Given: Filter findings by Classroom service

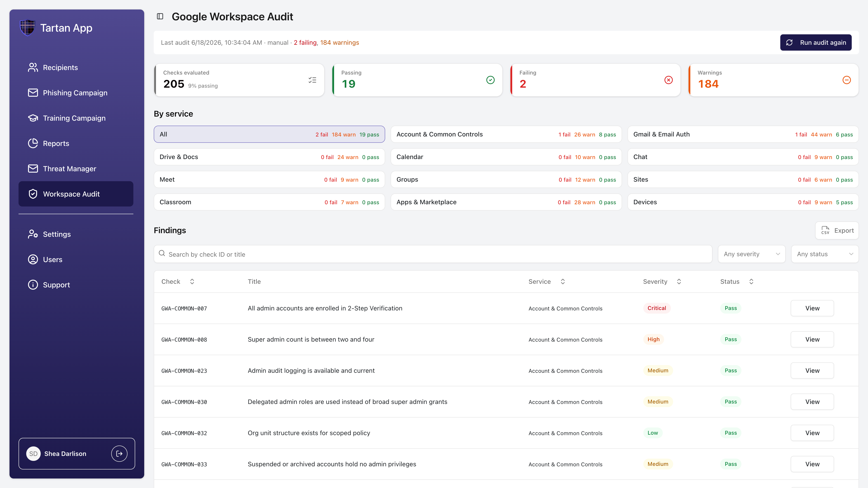Looking at the screenshot, I should click(269, 202).
